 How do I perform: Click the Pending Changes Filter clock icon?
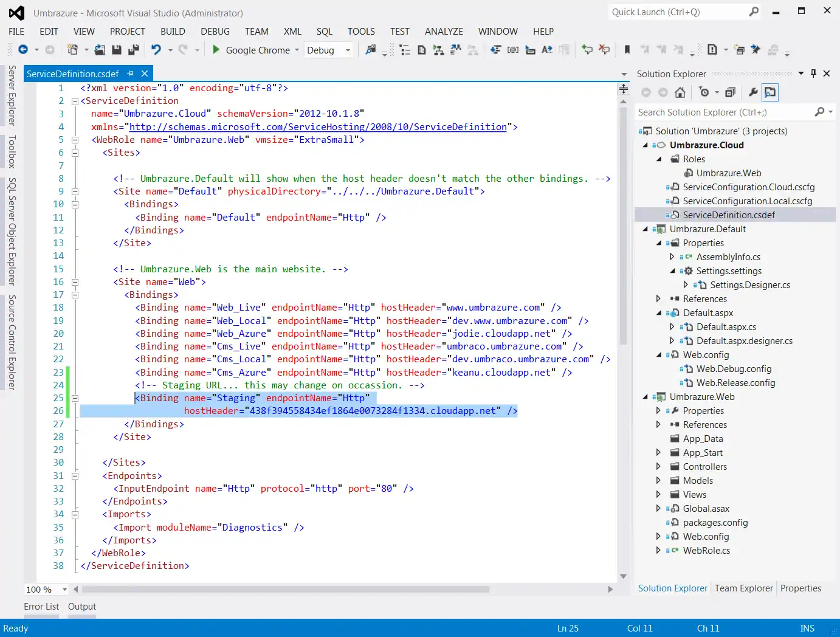coord(704,92)
